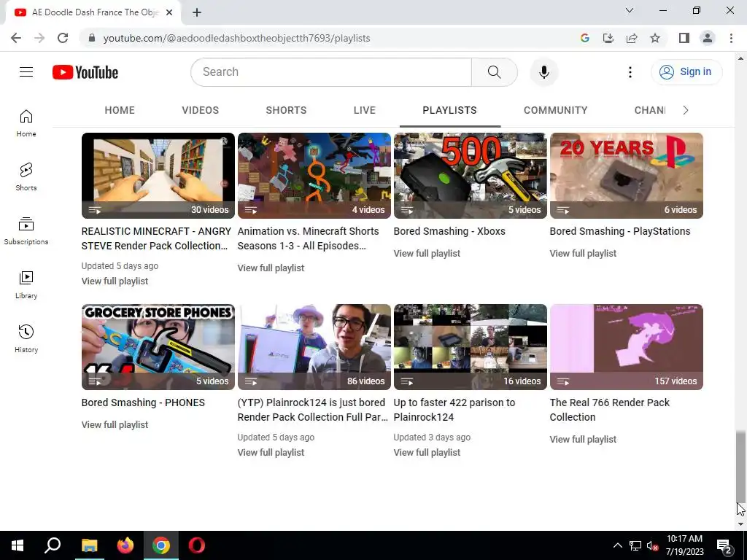Open the Bored Smashing - Xboxs title

click(449, 231)
